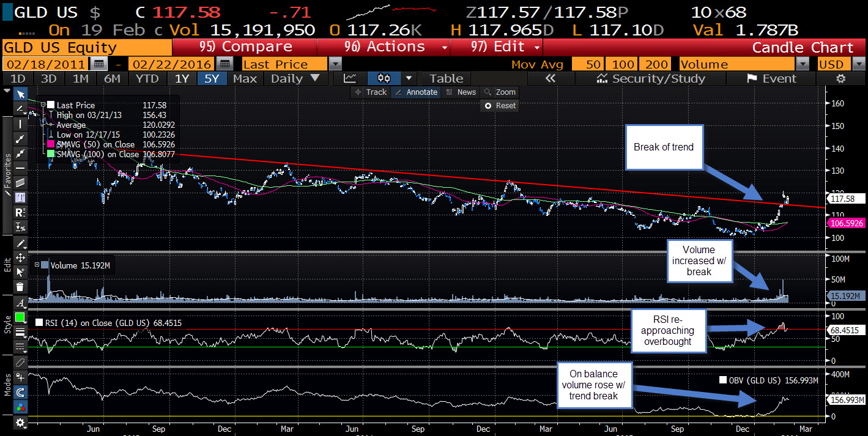Toggle OBV (GLD US) legend checkbox

point(724,380)
